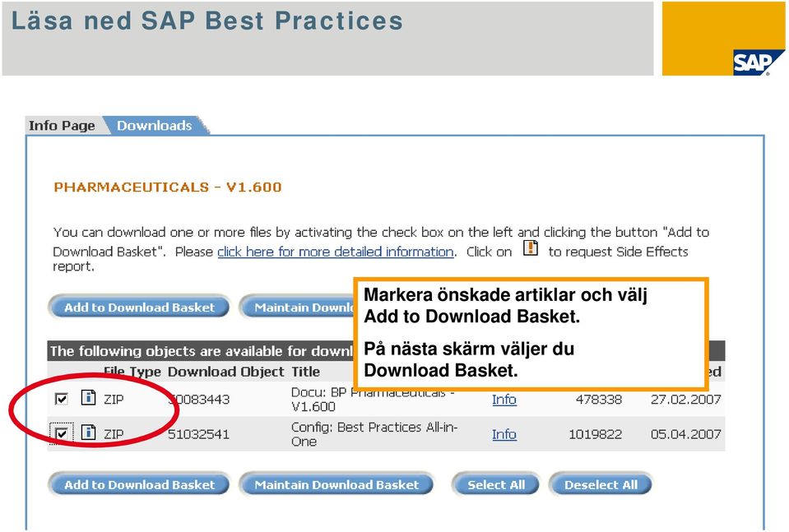Click the Select All button
This screenshot has height=532, width=789.
tap(496, 485)
